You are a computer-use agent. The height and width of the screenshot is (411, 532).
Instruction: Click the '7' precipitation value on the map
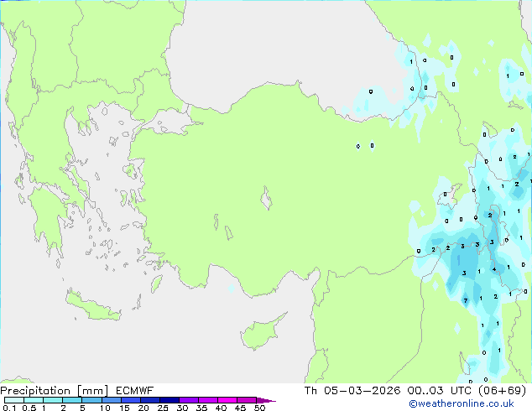[466, 300]
